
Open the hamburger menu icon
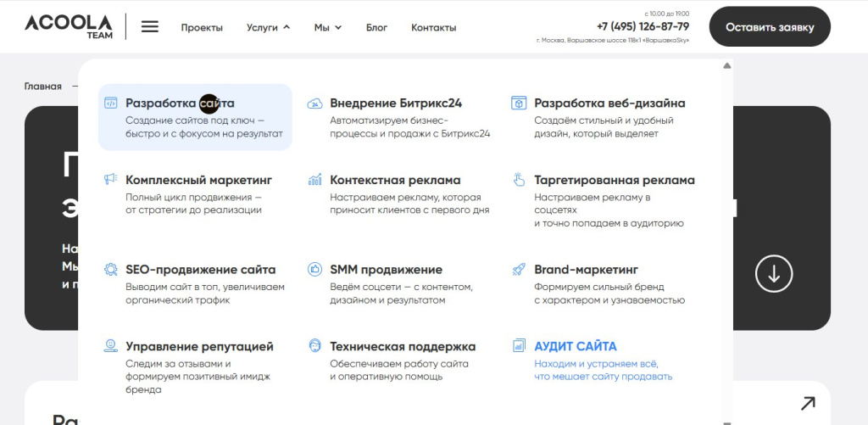point(149,26)
